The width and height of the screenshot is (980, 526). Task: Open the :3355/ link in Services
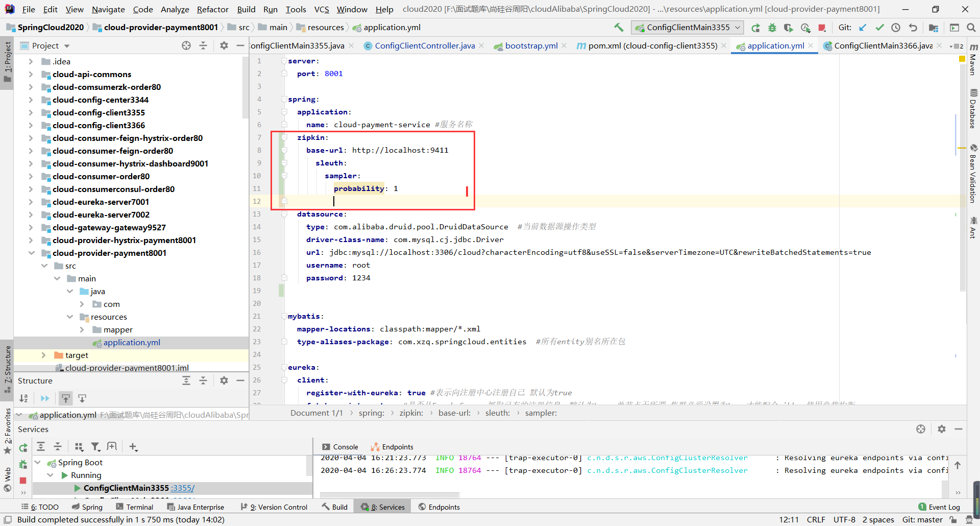182,488
